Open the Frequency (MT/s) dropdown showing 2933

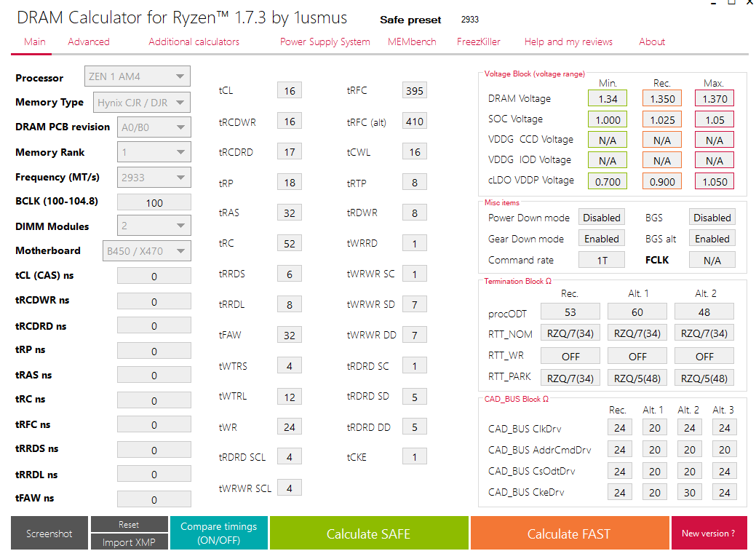154,177
